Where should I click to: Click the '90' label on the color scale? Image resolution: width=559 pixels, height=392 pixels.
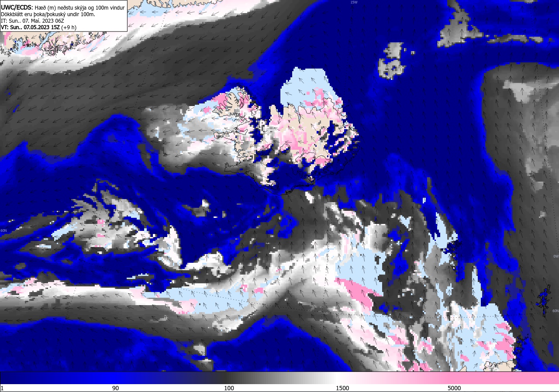coord(115,388)
